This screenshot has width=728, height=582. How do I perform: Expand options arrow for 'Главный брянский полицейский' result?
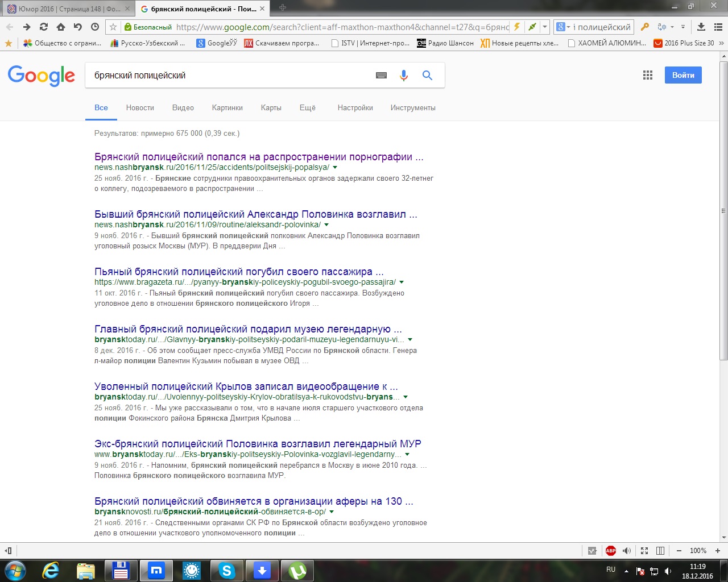click(x=410, y=340)
